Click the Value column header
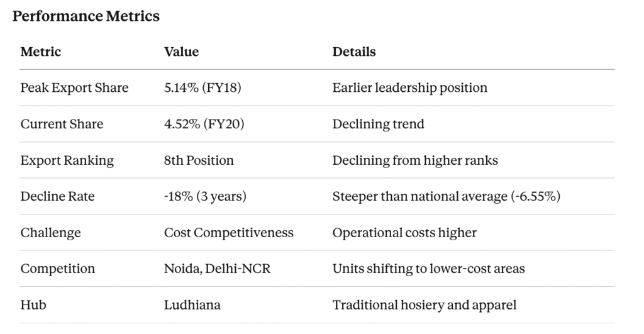Image resolution: width=644 pixels, height=334 pixels. (x=181, y=52)
